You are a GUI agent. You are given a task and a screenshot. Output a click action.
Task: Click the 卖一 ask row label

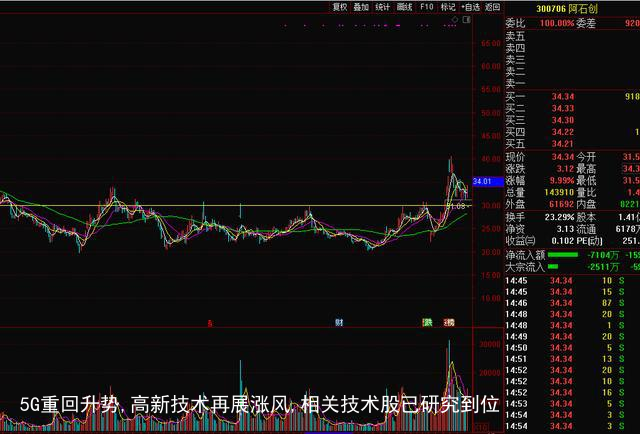click(x=515, y=84)
